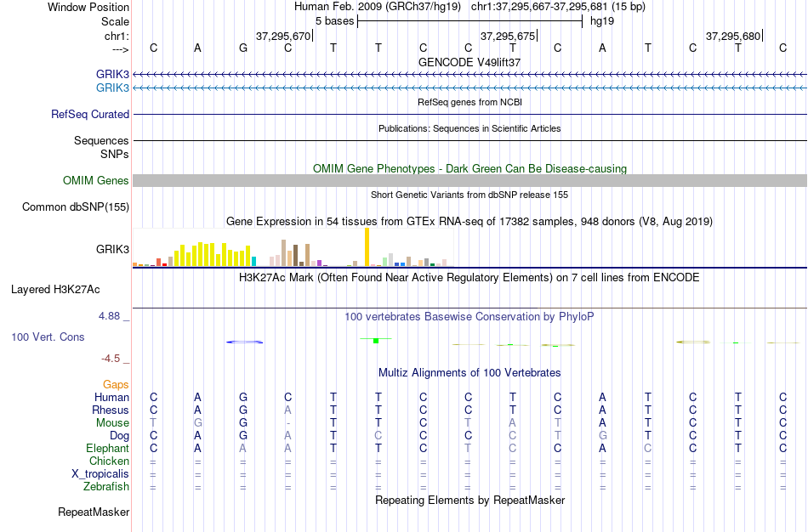
Task: Open H3K27Ac Mark ENCODE track title
Action: point(469,278)
